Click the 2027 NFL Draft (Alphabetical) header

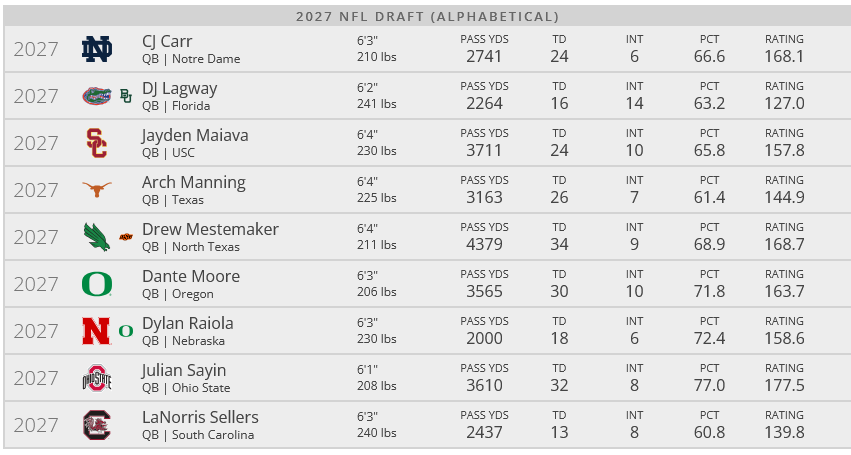427,16
